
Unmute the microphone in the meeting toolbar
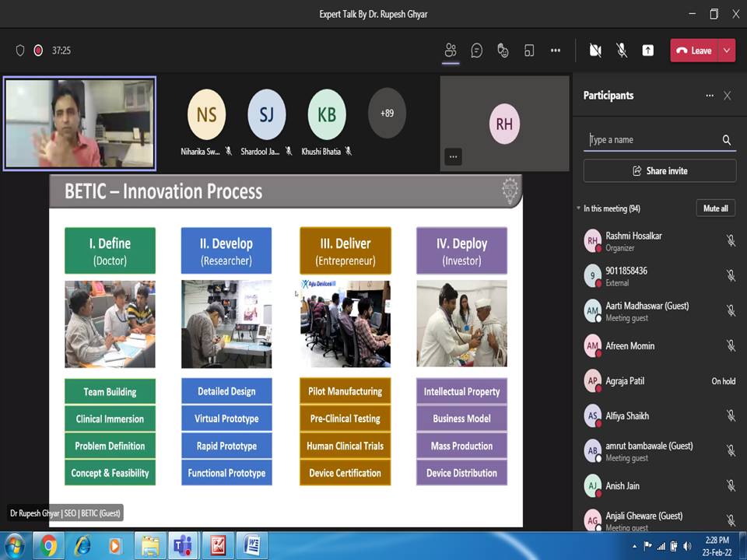(x=622, y=51)
